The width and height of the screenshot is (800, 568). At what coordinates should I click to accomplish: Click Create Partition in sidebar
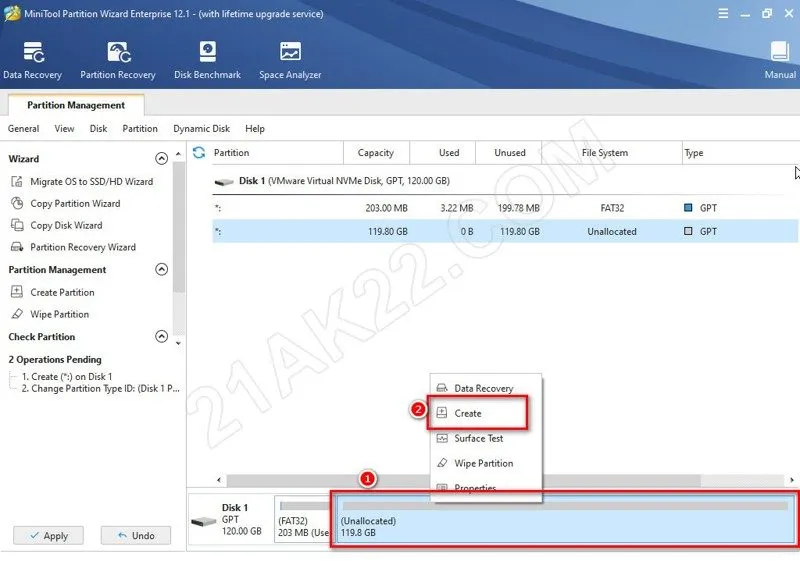[x=62, y=292]
